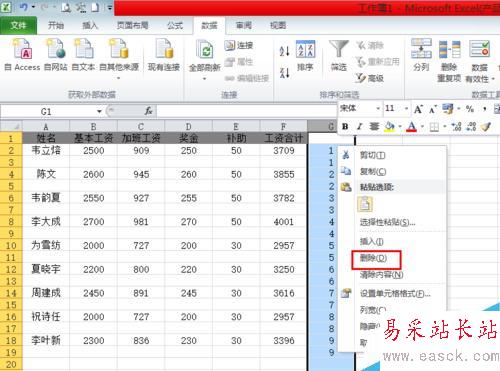Increase font size in mini toolbar
The image size is (500, 371).
tap(418, 109)
